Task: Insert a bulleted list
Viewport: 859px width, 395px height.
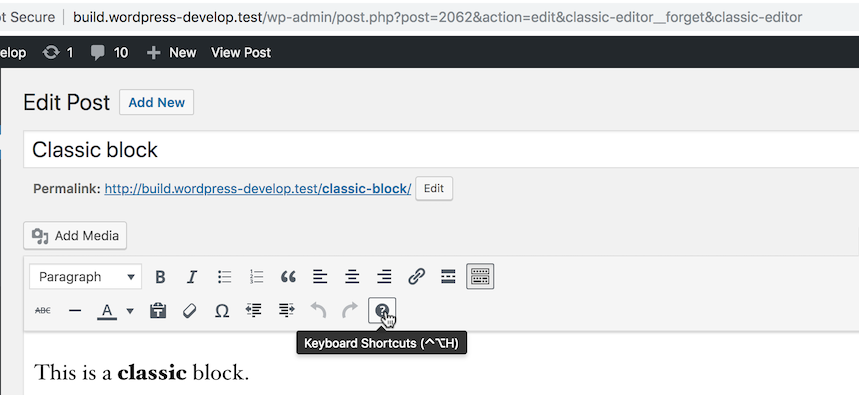Action: coord(224,277)
